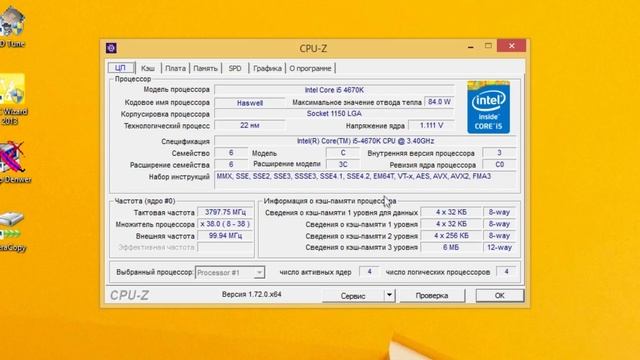Confirm with the OK button
640x360 pixels.
(x=500, y=296)
